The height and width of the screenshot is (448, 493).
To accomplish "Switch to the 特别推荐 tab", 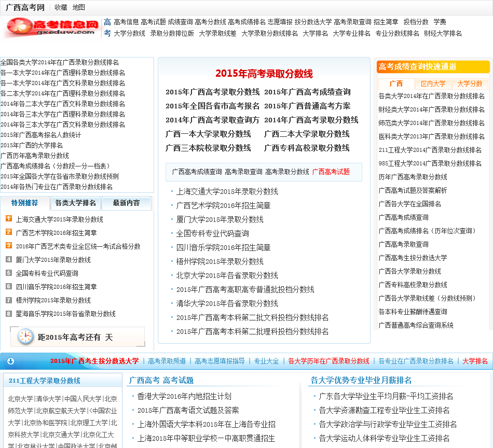I will [24, 203].
